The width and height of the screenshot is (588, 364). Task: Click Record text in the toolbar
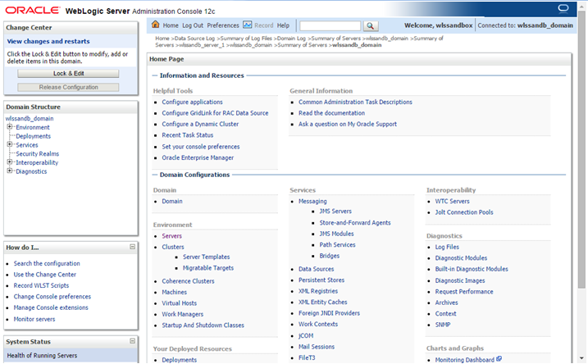pyautogui.click(x=263, y=25)
